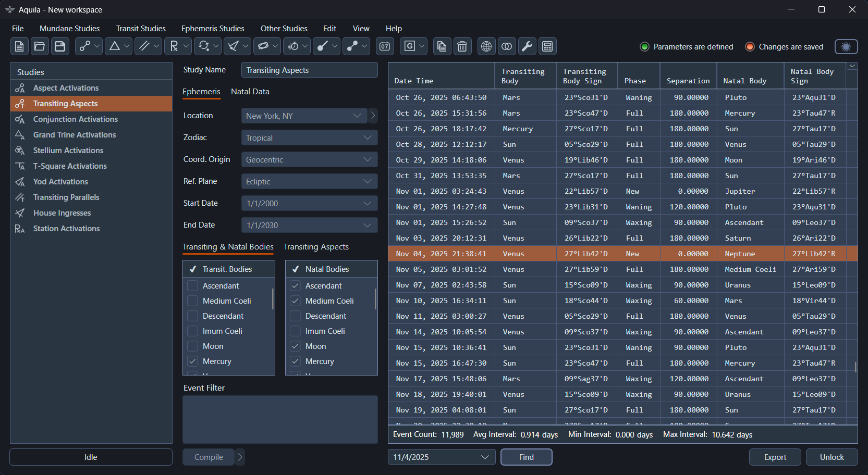Viewport: 868px width, 475px height.
Task: Check Descendant in the Natal Bodies list
Action: coord(296,316)
